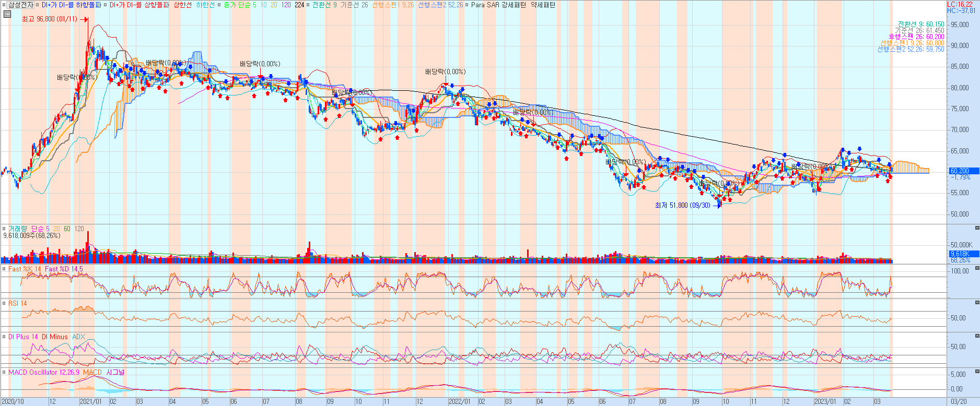
Task: Click the -1.79% change label on axis
Action: [x=960, y=177]
